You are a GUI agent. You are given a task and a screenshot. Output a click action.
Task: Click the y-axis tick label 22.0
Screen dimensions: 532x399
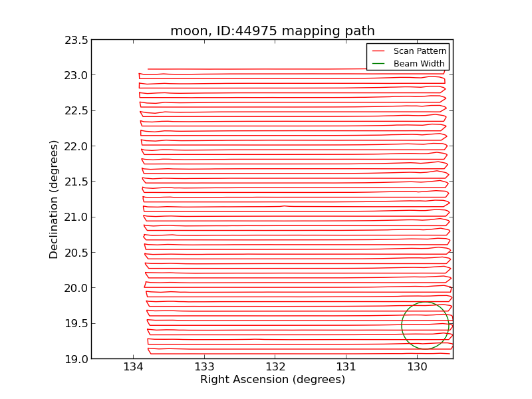click(76, 146)
